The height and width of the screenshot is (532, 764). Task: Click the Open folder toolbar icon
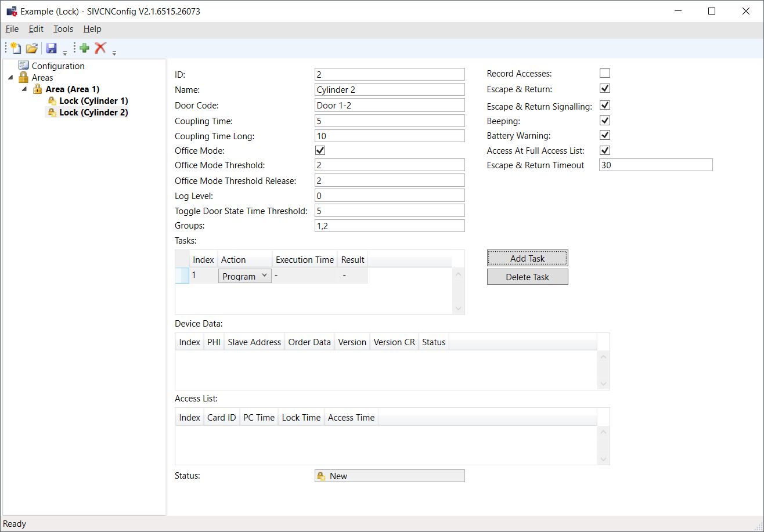point(31,48)
